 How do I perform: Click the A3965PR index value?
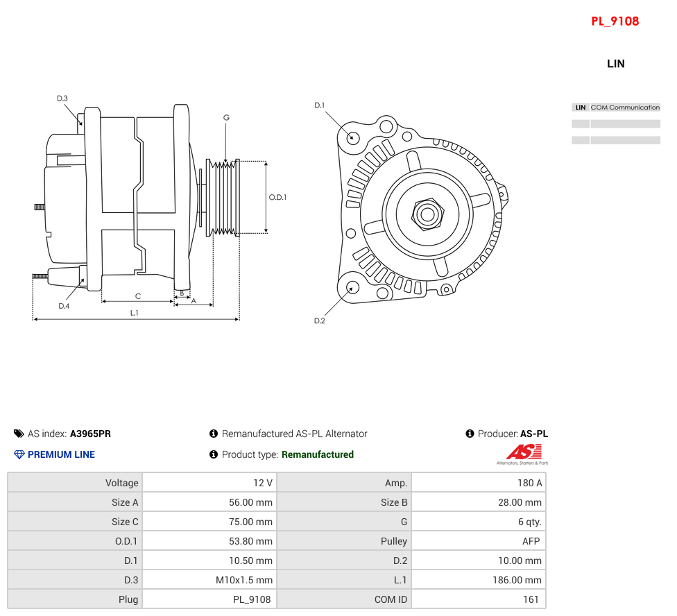coord(90,434)
